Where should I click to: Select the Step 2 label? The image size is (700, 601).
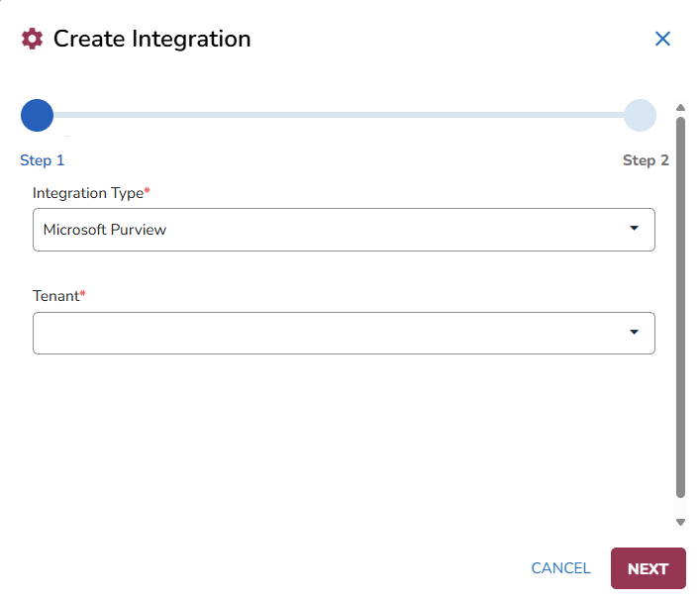pyautogui.click(x=646, y=160)
